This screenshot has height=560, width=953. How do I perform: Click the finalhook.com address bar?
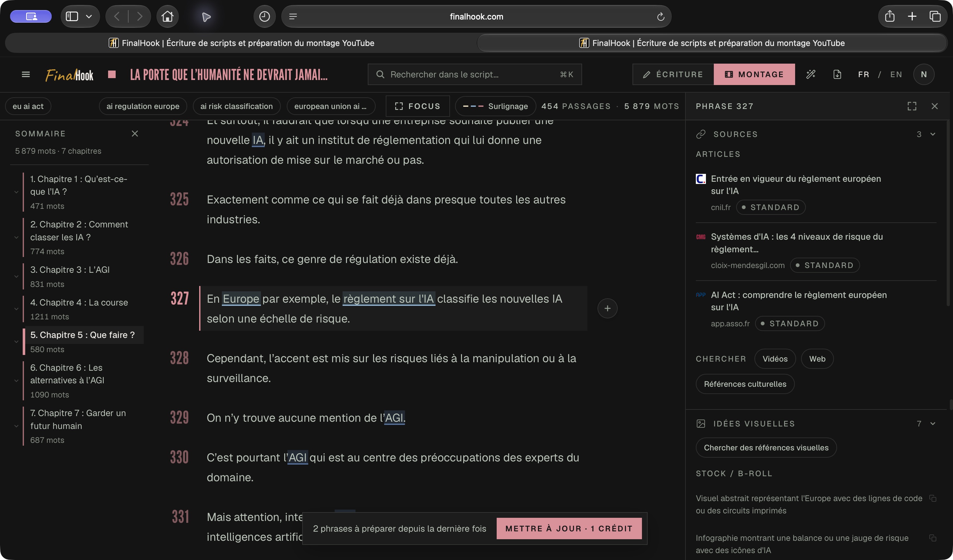[x=476, y=17]
